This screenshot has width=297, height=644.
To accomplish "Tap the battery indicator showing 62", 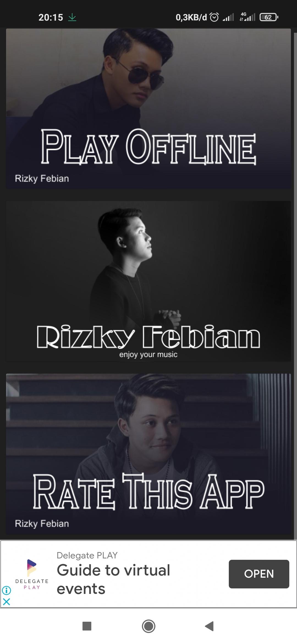I will tap(269, 17).
